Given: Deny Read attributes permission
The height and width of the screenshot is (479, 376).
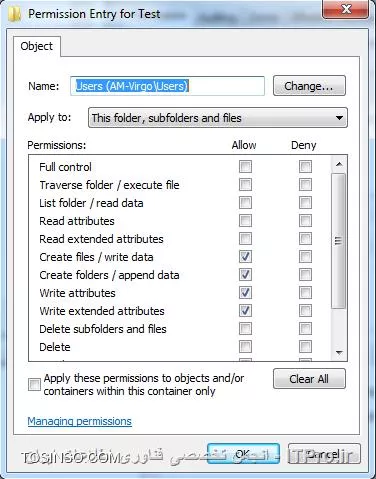Looking at the screenshot, I should pos(305,221).
